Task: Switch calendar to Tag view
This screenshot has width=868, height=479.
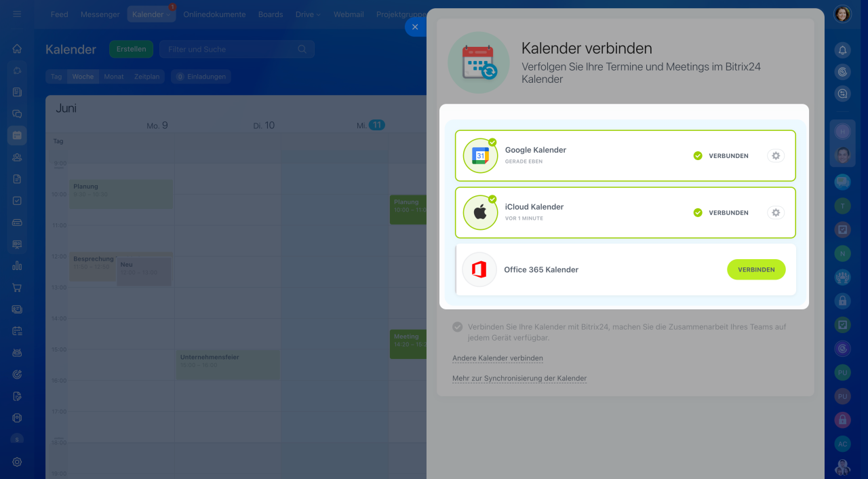Action: (56, 77)
